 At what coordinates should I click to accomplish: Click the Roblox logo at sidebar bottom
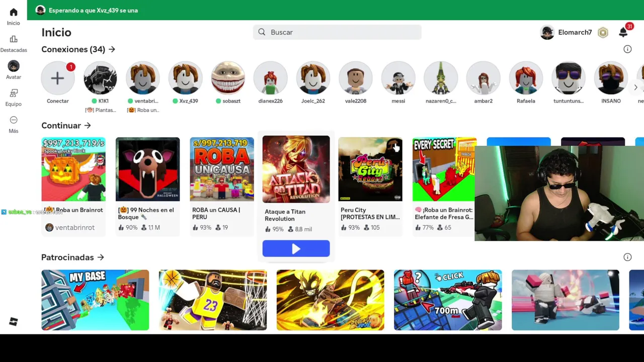click(14, 322)
